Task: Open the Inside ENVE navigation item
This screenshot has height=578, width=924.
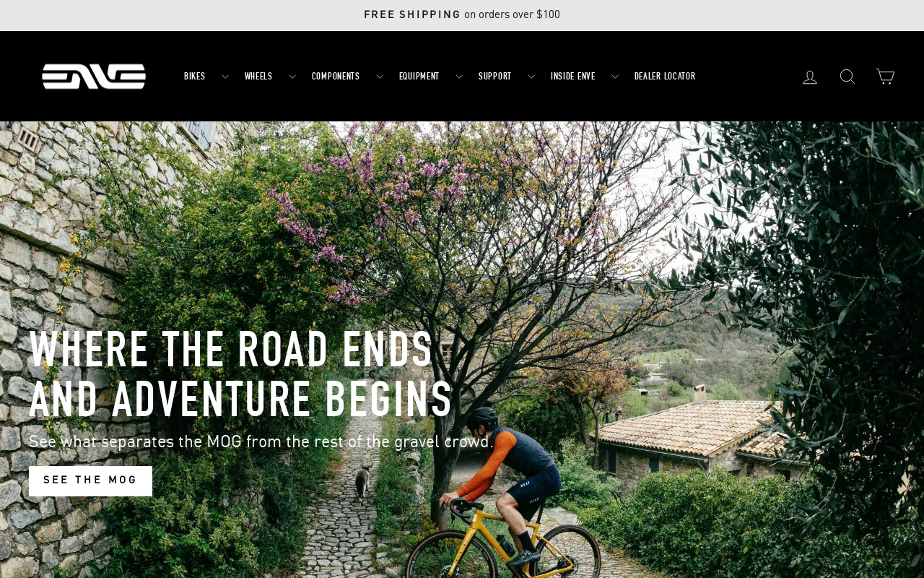Action: [573, 77]
